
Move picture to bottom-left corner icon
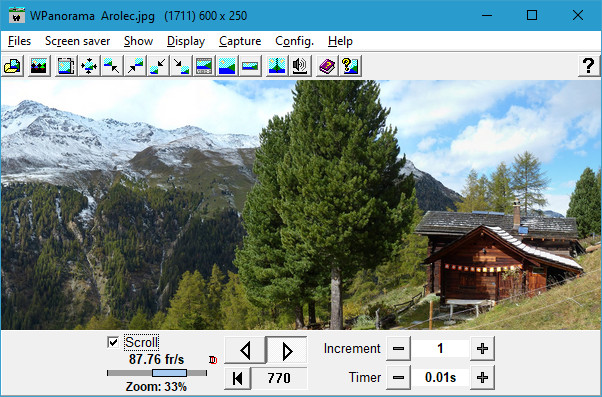(158, 66)
